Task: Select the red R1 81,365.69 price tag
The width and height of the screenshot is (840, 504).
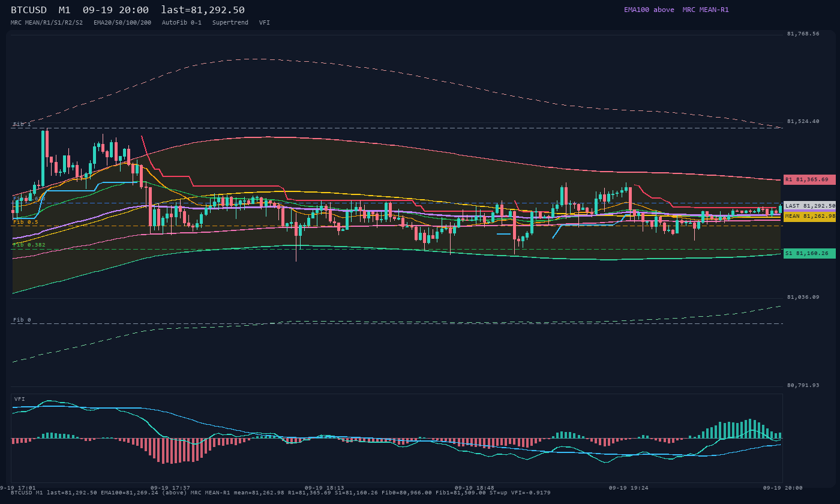Action: pos(809,179)
